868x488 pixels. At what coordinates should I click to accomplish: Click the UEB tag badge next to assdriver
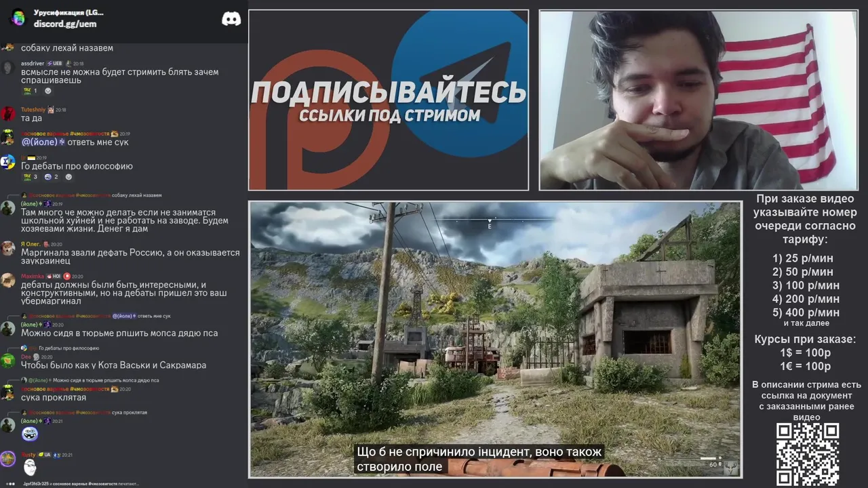tap(55, 64)
